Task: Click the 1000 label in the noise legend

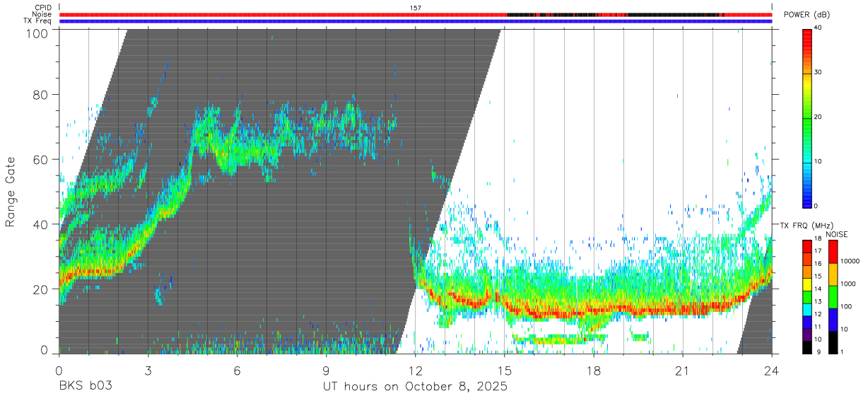Action: point(848,283)
